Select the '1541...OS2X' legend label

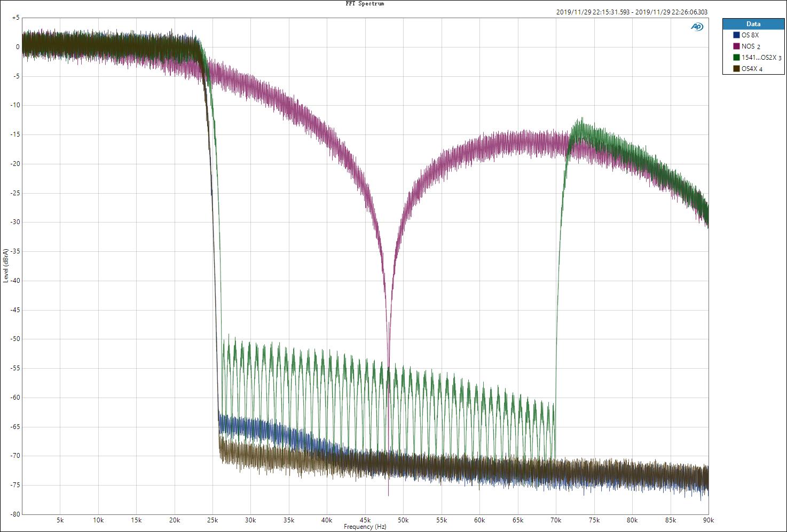[x=759, y=58]
